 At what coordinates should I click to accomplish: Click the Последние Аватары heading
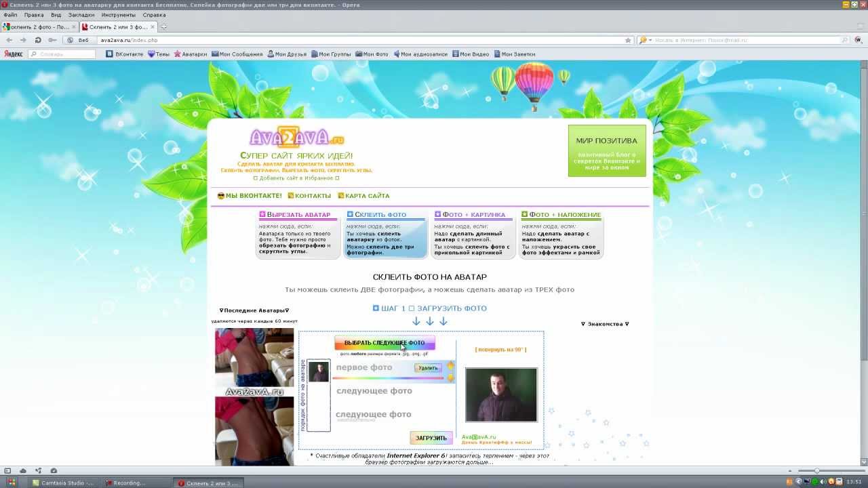254,310
